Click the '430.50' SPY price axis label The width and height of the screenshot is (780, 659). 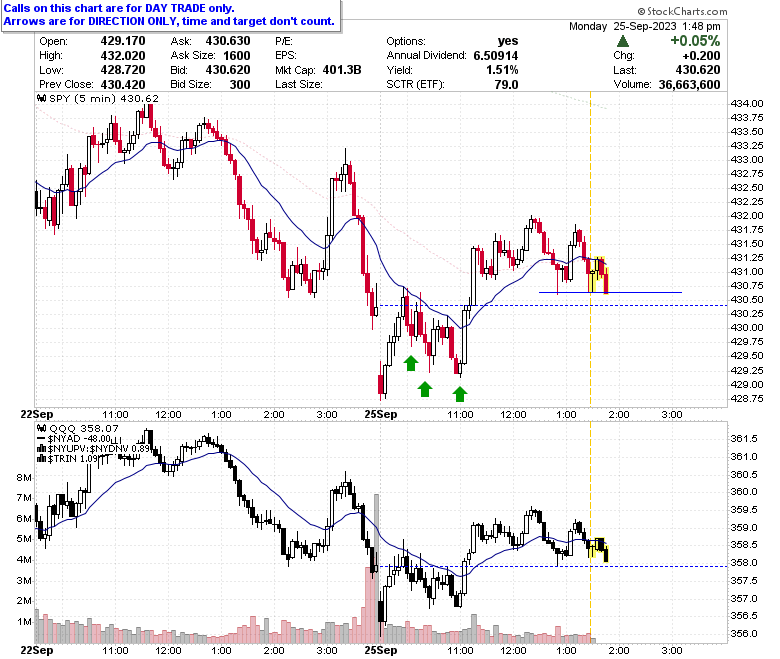747,299
